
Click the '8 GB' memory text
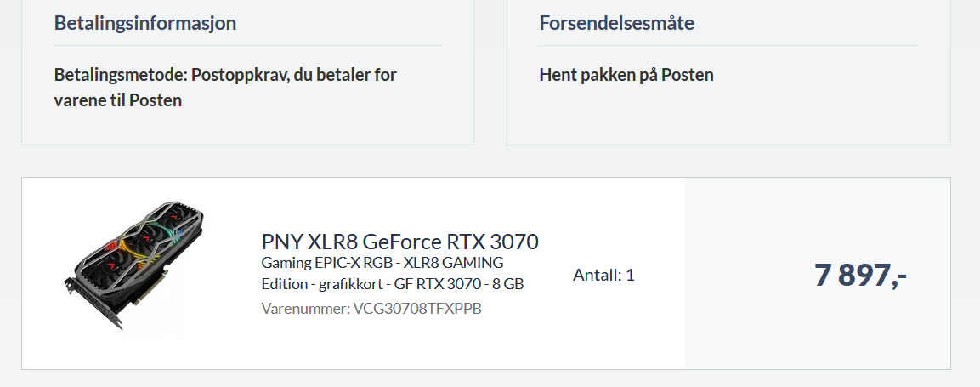click(x=507, y=284)
